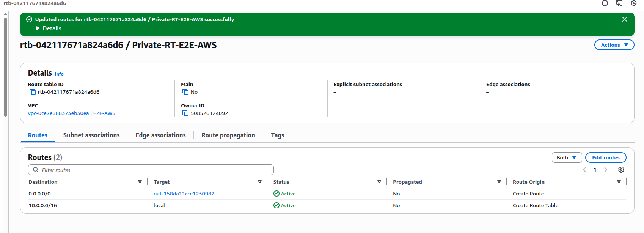Go to next routes page arrow
644x233 pixels.
tap(606, 170)
